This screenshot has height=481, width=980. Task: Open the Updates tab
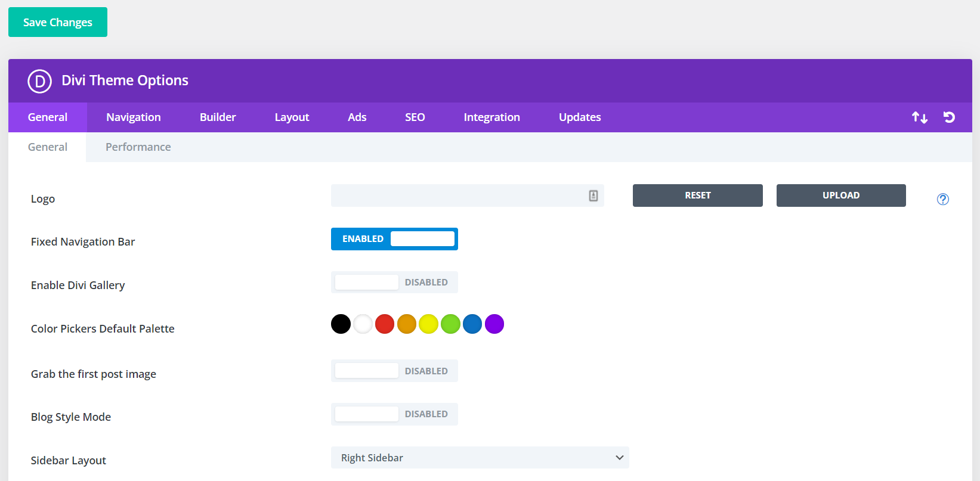pyautogui.click(x=580, y=117)
